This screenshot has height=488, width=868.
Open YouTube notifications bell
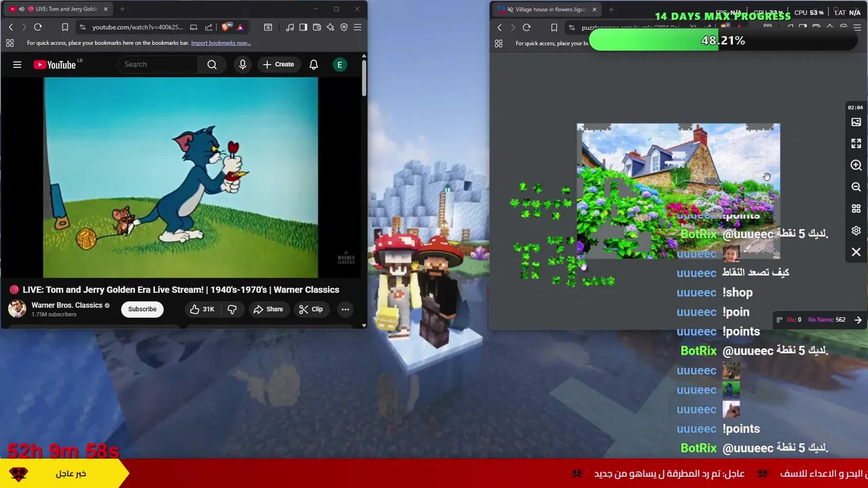(313, 64)
